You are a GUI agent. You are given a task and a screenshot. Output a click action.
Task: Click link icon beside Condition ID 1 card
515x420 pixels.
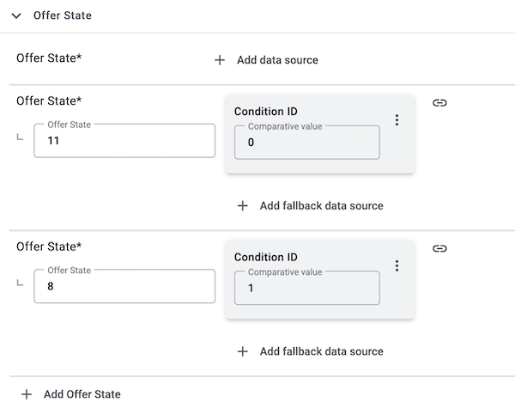click(439, 249)
